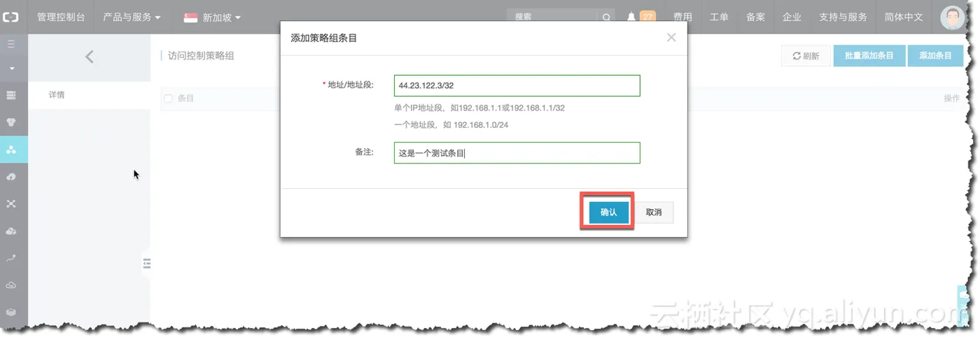Select the line chart sidebar icon
The width and height of the screenshot is (980, 337).
coord(11,258)
